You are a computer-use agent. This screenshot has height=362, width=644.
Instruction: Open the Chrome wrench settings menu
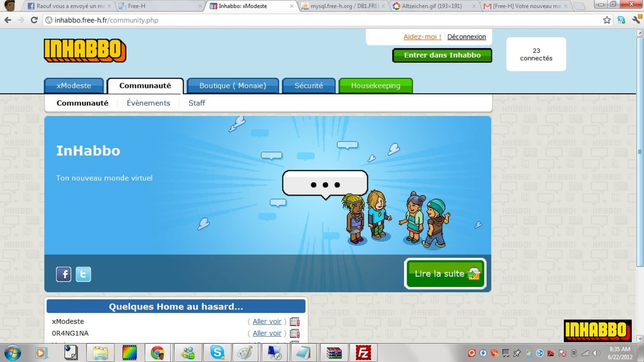pyautogui.click(x=636, y=20)
